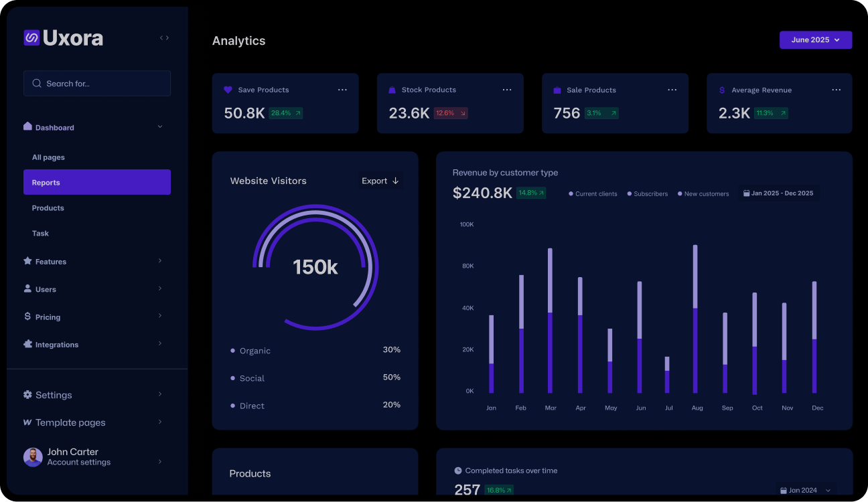Open the June 2025 date dropdown

point(816,39)
